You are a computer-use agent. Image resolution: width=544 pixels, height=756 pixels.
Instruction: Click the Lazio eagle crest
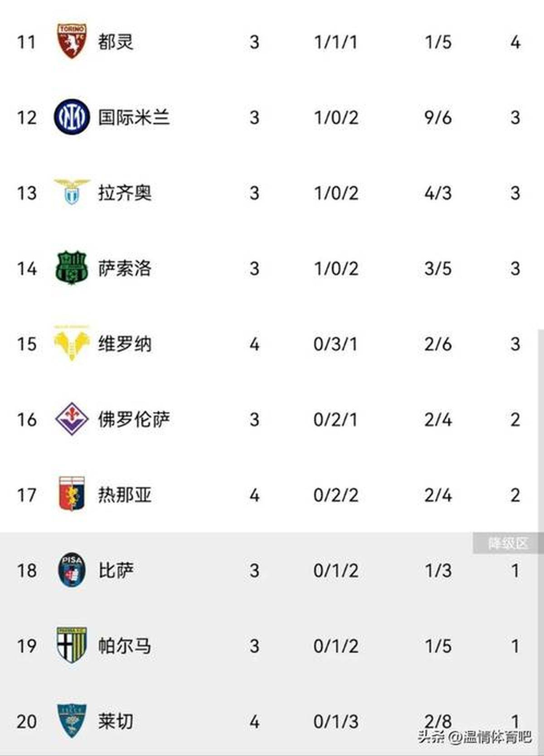(72, 192)
